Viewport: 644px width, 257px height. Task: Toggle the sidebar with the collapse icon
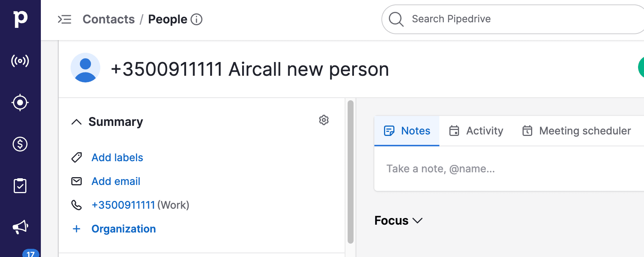(x=65, y=20)
